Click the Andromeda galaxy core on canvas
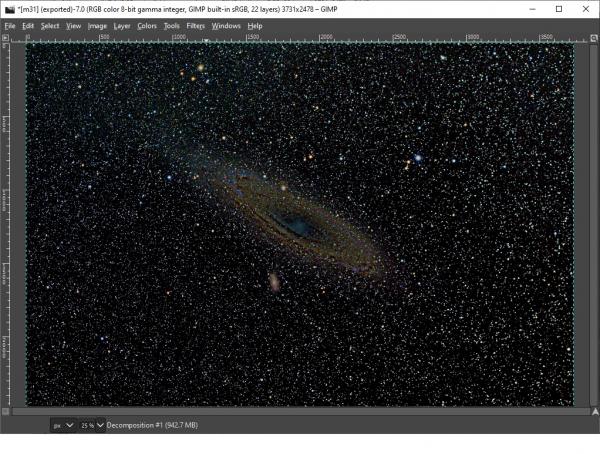600x454 pixels. 298,225
